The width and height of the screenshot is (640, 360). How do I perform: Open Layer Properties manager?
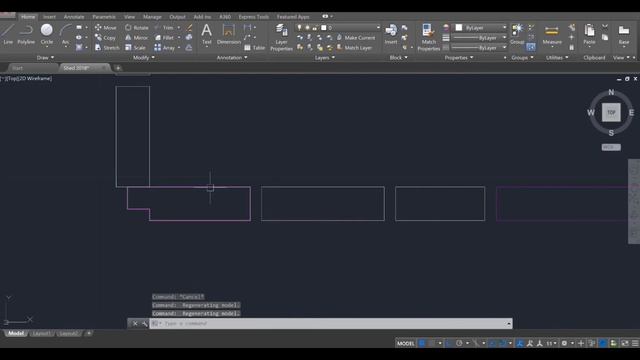(281, 37)
